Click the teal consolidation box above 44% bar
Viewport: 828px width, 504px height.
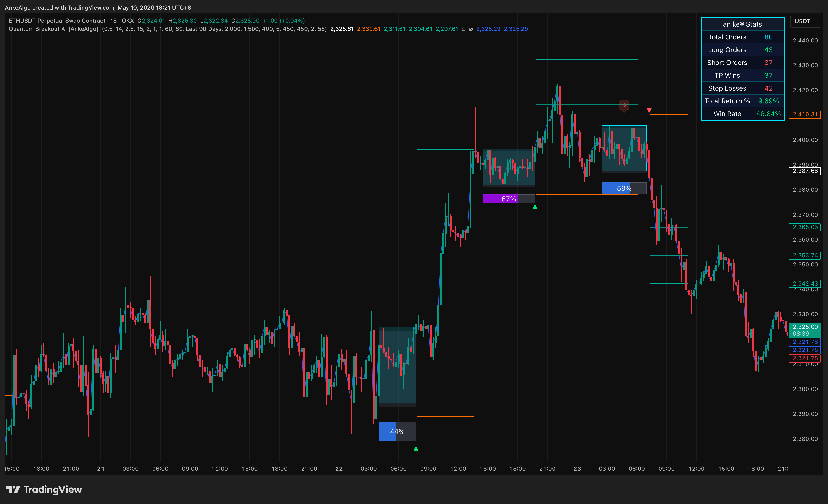click(397, 365)
